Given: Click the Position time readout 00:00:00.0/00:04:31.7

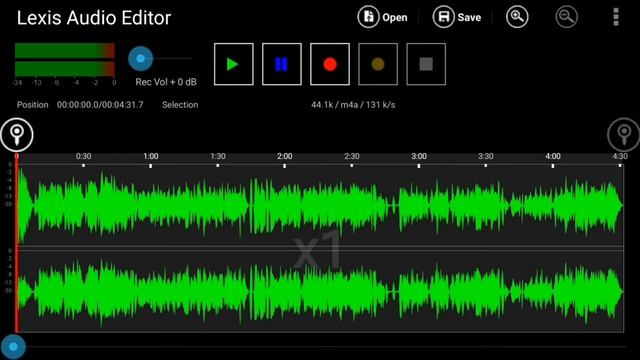Looking at the screenshot, I should tap(100, 105).
